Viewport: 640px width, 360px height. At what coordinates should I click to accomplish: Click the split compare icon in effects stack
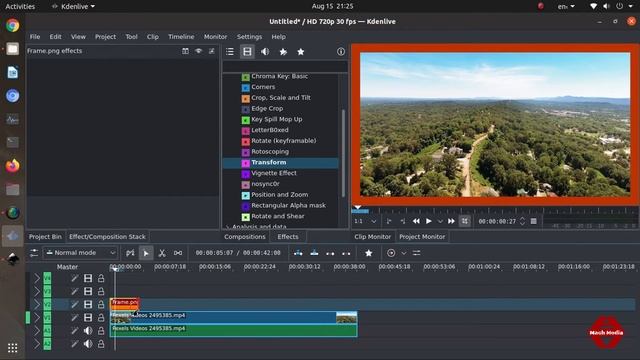(185, 51)
